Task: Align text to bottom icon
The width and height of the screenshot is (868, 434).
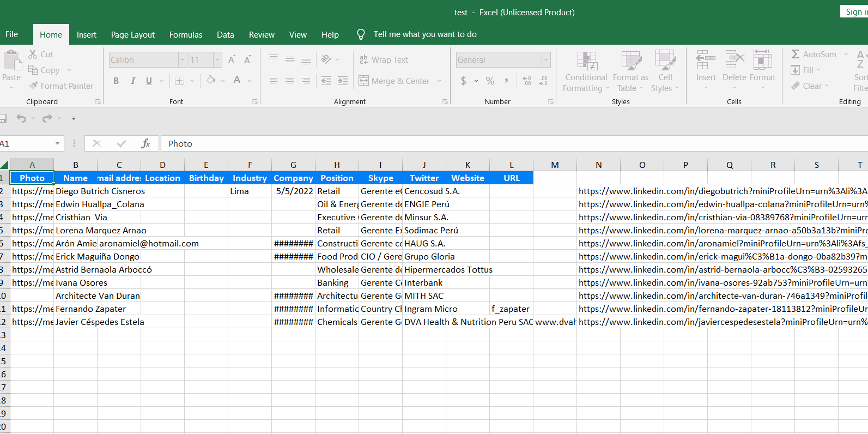Action: [x=306, y=60]
